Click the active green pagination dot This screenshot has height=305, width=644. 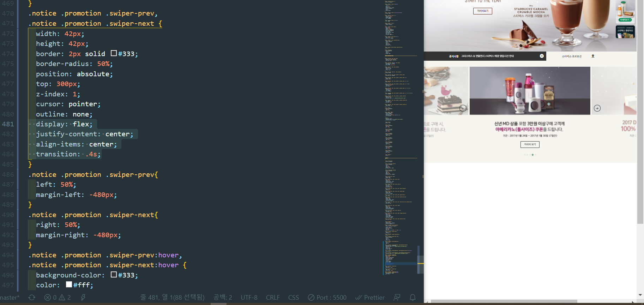click(x=532, y=155)
